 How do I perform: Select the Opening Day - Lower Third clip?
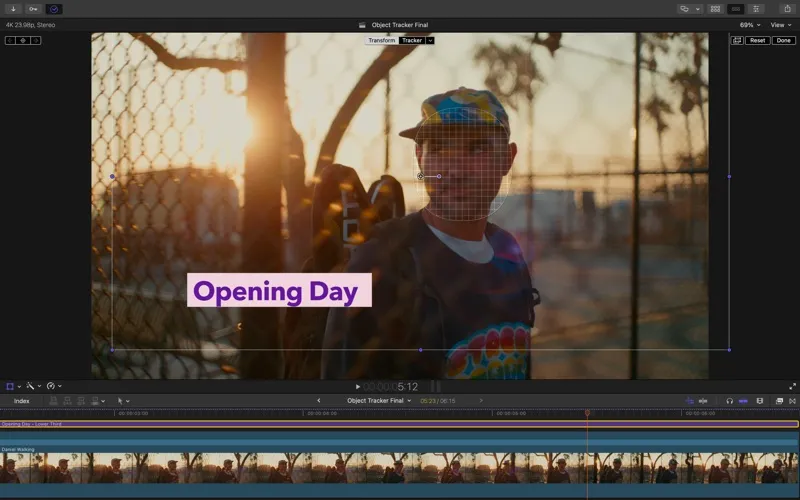click(399, 424)
